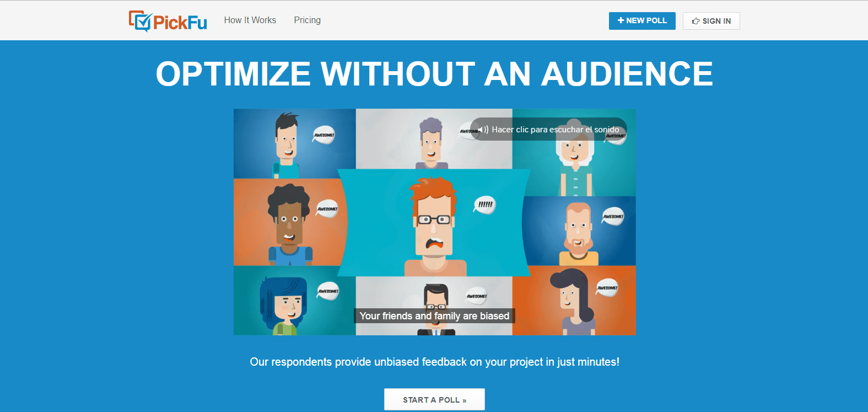
Task: Click the 'Your friends and family are biased' caption
Action: pos(434,315)
